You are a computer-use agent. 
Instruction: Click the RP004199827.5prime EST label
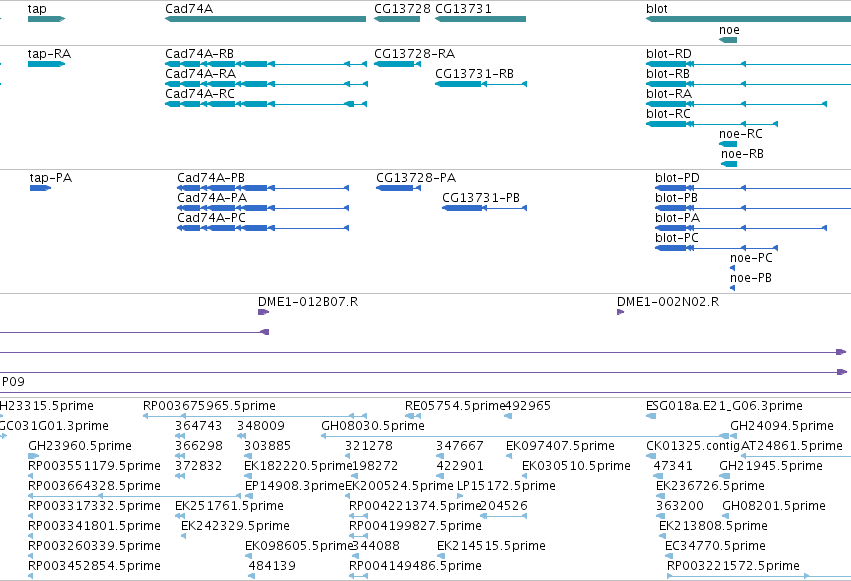pyautogui.click(x=415, y=526)
